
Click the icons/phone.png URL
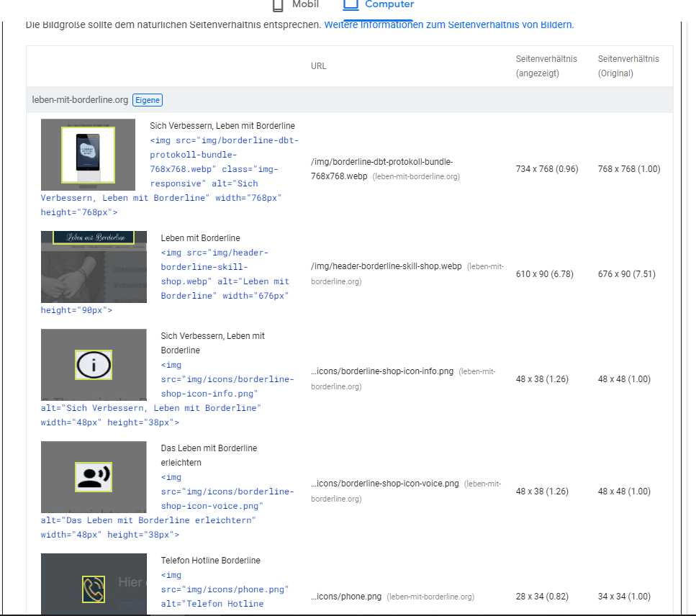tap(346, 597)
